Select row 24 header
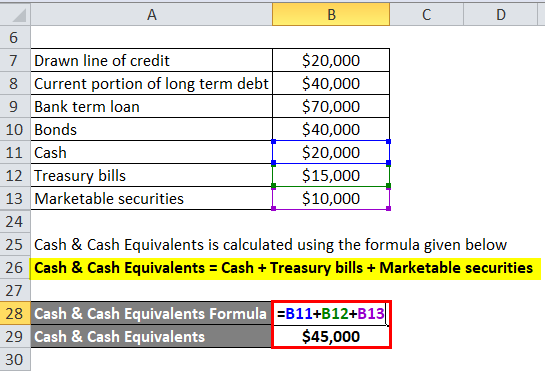This screenshot has width=545, height=371. click(x=15, y=221)
